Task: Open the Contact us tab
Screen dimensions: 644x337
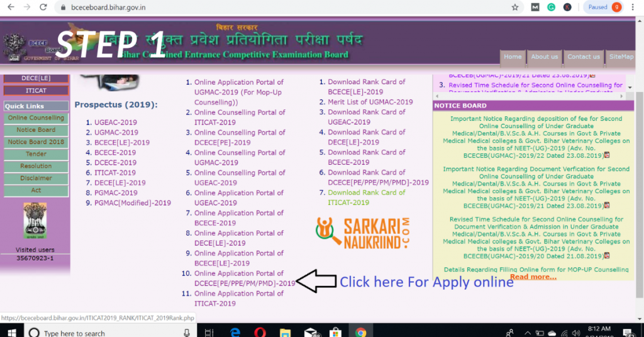Action: [584, 57]
